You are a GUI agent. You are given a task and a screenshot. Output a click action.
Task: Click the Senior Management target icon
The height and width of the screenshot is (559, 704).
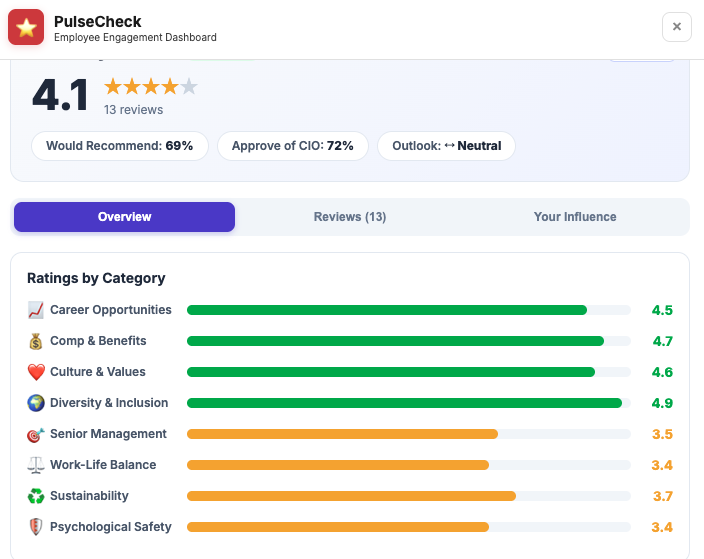[36, 434]
